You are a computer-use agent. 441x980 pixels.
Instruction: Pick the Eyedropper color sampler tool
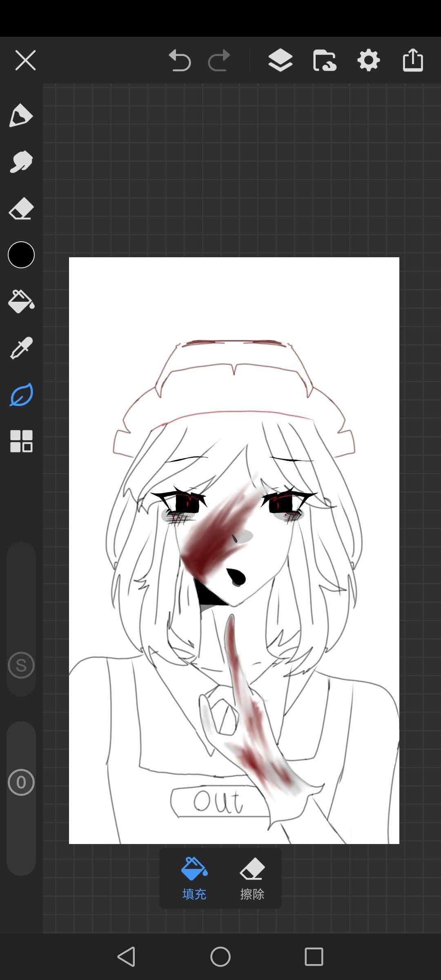click(21, 348)
